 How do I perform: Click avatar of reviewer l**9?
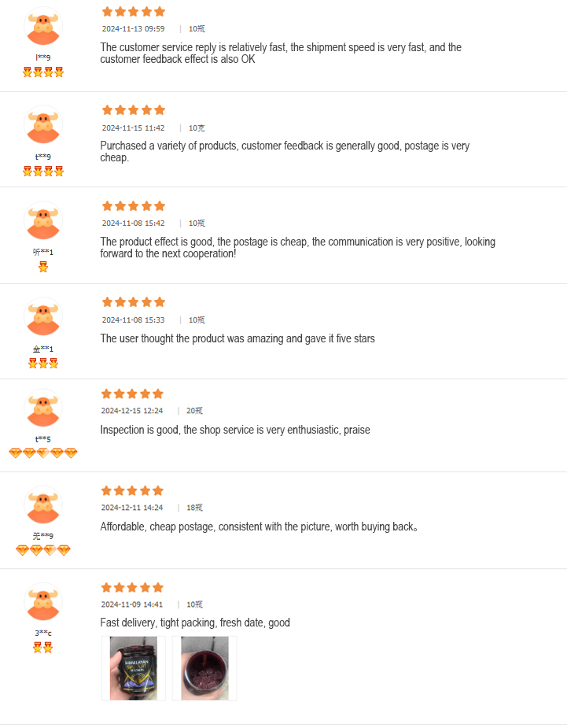pyautogui.click(x=43, y=28)
